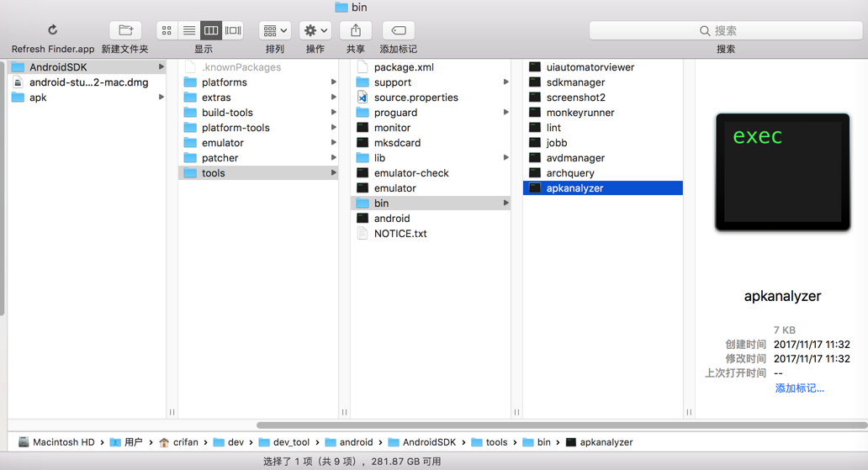The image size is (868, 470).
Task: Select the tools folder
Action: point(258,172)
